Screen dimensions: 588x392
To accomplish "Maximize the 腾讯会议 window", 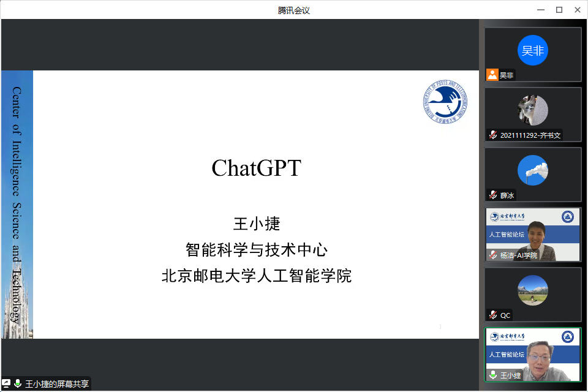I will 559,10.
